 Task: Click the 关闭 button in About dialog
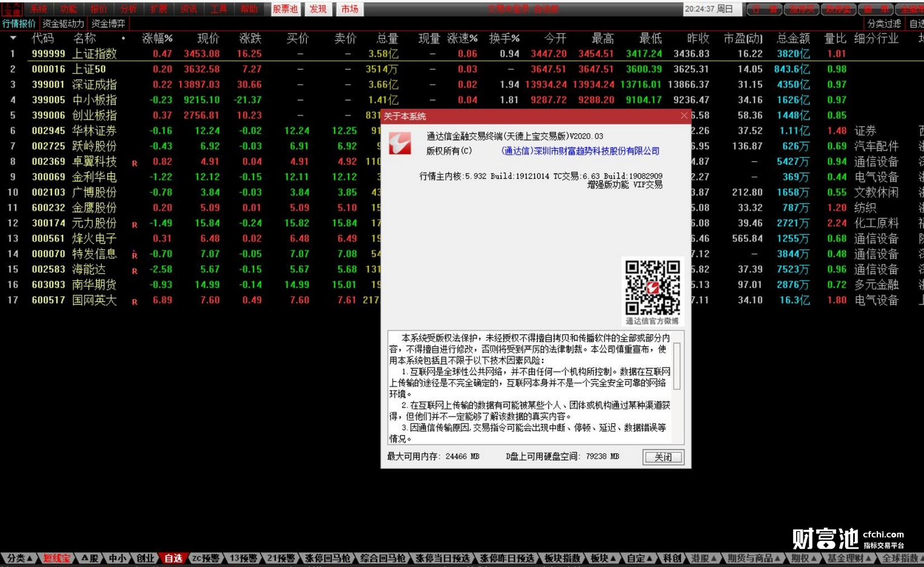tap(663, 457)
